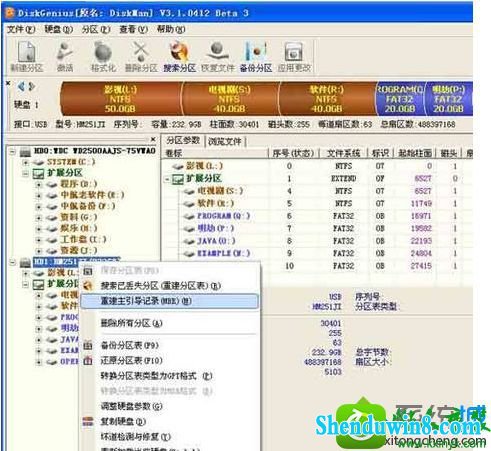Click the 扩展分区 icon under HD0

click(39, 173)
